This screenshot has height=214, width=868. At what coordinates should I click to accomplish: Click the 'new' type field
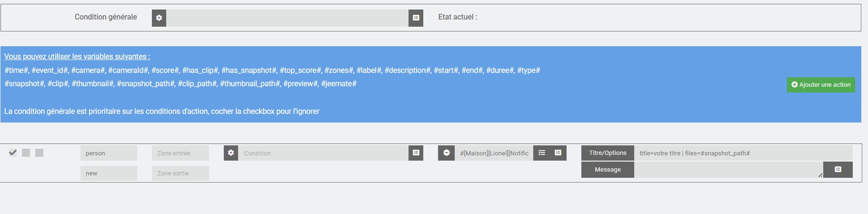coord(109,173)
